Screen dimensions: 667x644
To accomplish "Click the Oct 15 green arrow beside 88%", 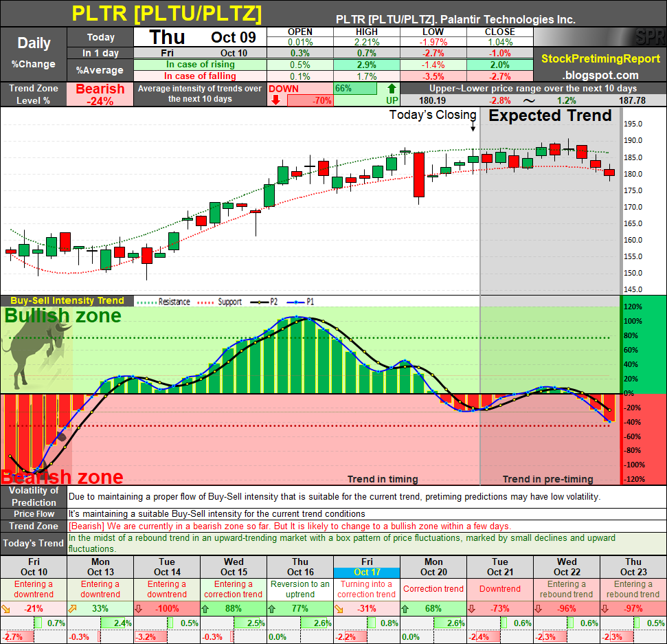I will (205, 609).
